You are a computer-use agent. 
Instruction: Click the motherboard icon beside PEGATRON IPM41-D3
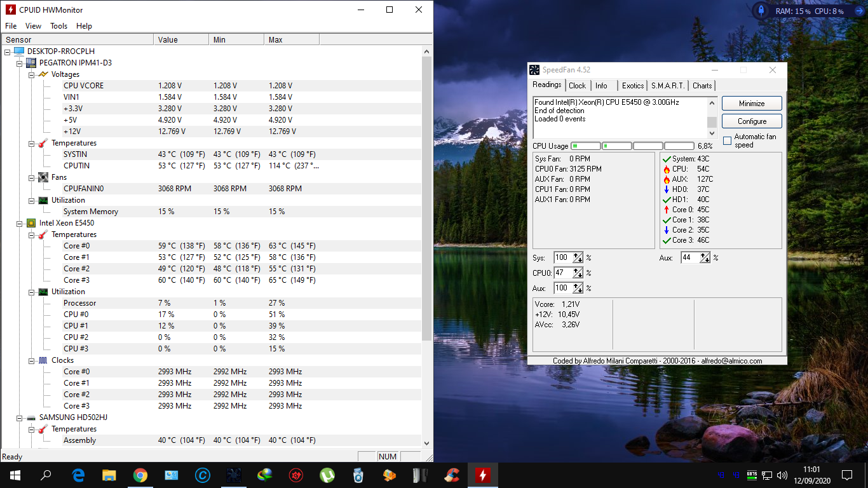point(31,62)
